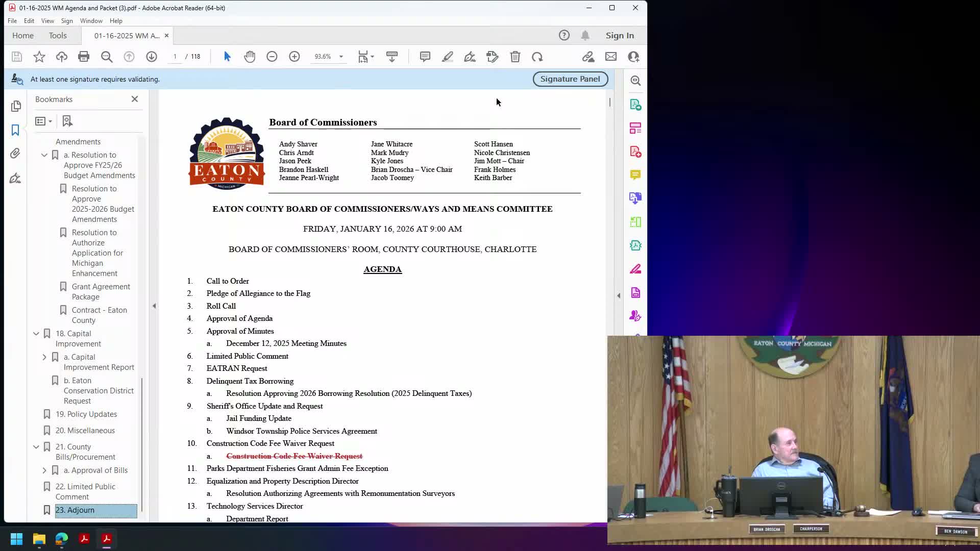This screenshot has width=980, height=551.
Task: Open the zoom percentage dropdown
Action: pyautogui.click(x=341, y=57)
